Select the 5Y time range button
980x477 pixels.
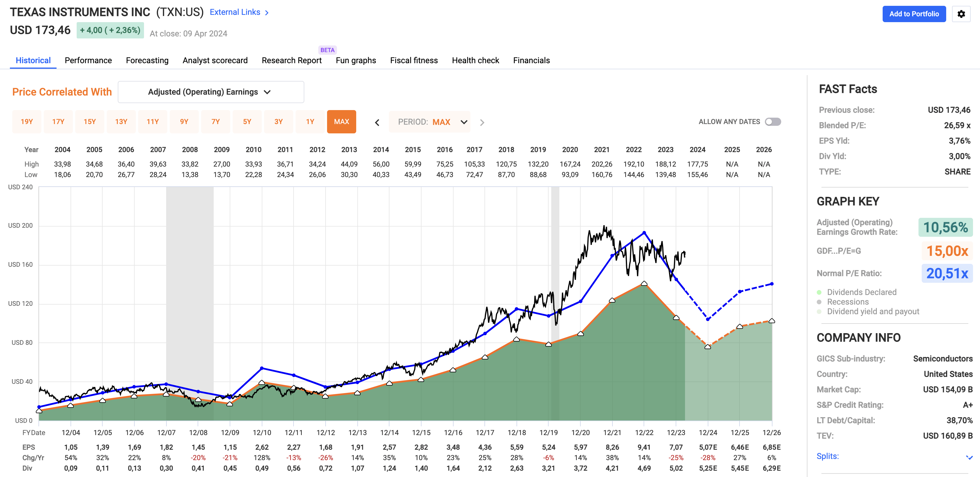click(x=247, y=122)
